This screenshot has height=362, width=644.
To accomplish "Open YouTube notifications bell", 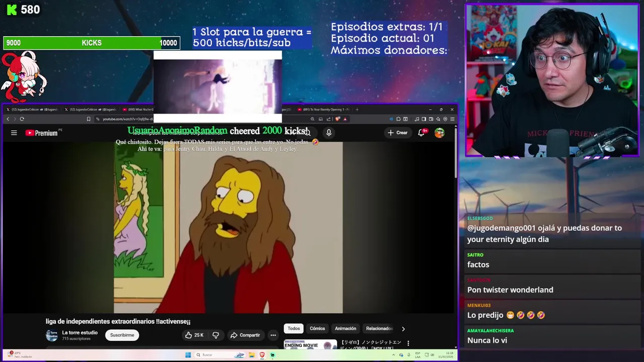I will pyautogui.click(x=422, y=133).
